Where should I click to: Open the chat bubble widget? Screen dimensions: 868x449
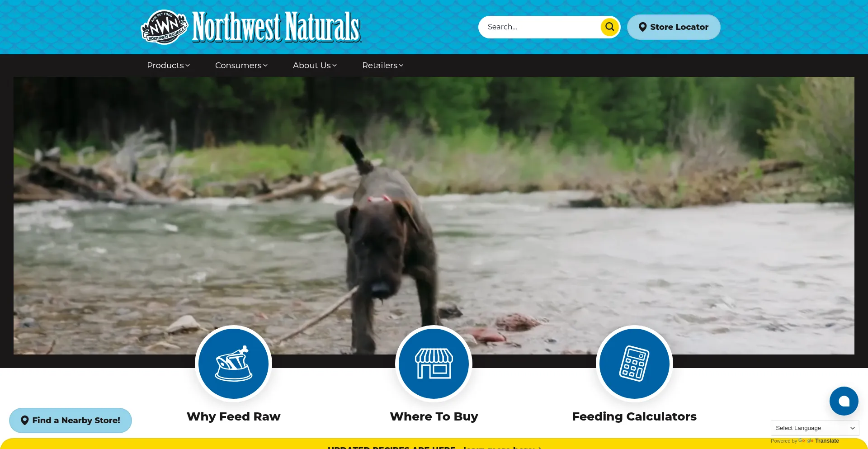click(844, 401)
